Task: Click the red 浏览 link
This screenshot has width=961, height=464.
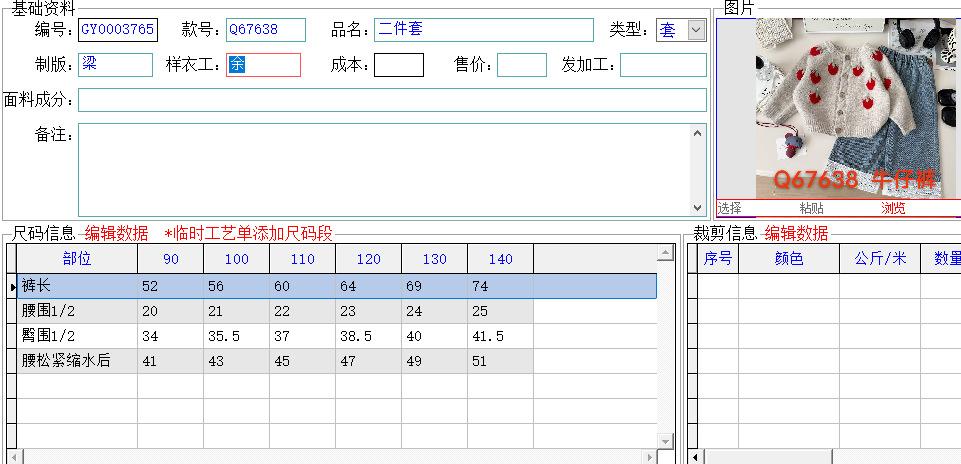Action: [893, 208]
